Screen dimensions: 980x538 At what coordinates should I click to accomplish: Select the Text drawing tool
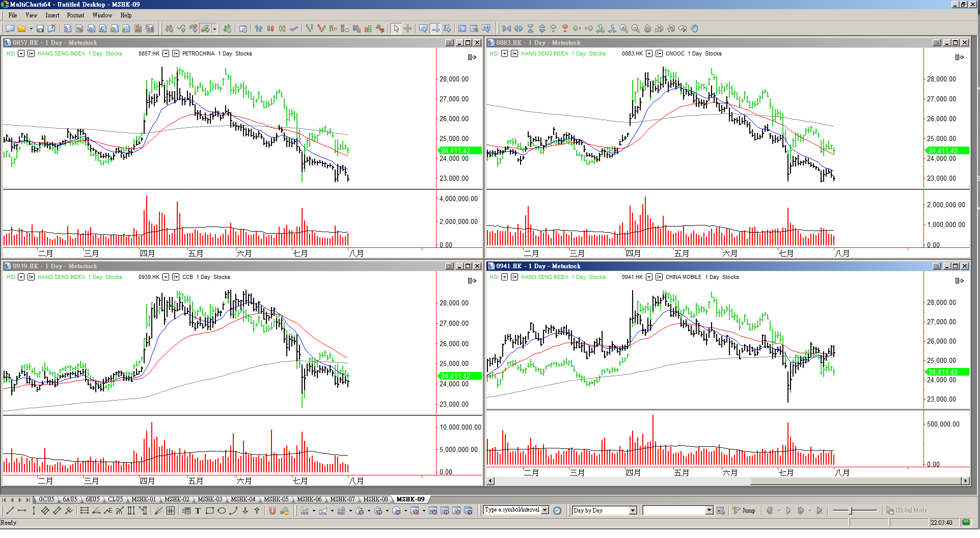click(198, 511)
